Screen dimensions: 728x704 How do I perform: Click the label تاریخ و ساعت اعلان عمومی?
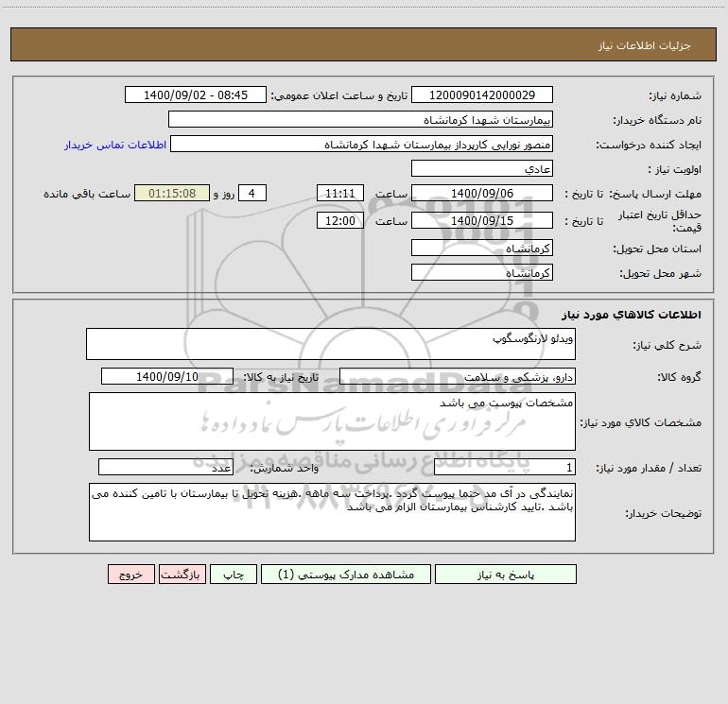(338, 95)
